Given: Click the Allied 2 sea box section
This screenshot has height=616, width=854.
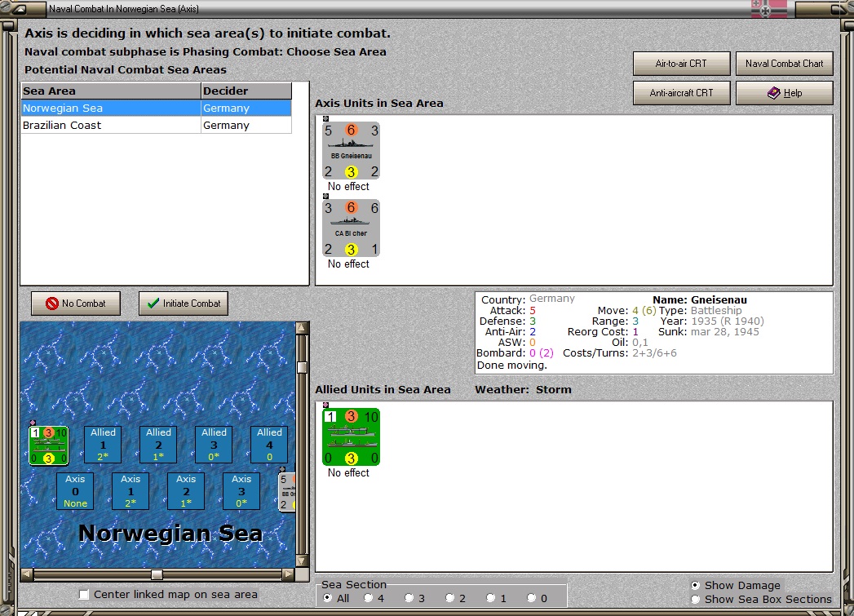Looking at the screenshot, I should 158,444.
